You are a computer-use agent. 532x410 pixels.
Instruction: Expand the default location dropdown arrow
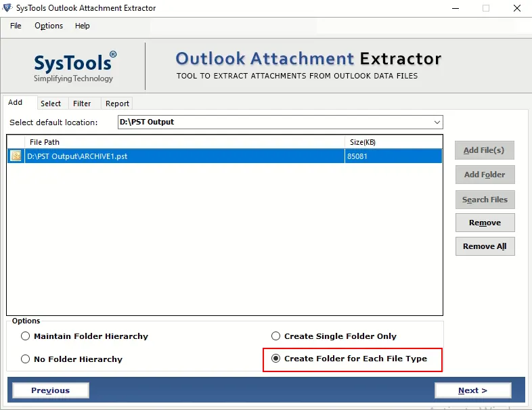point(437,122)
